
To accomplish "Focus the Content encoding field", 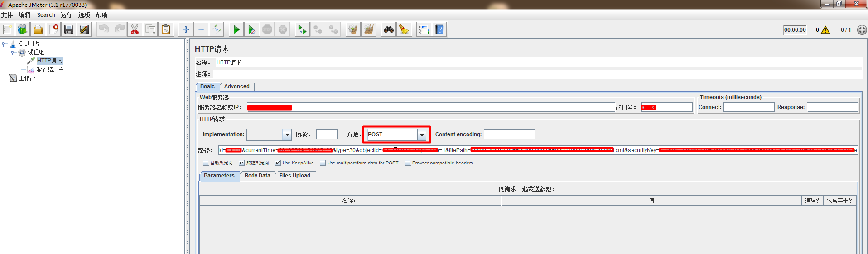I will click(x=509, y=134).
